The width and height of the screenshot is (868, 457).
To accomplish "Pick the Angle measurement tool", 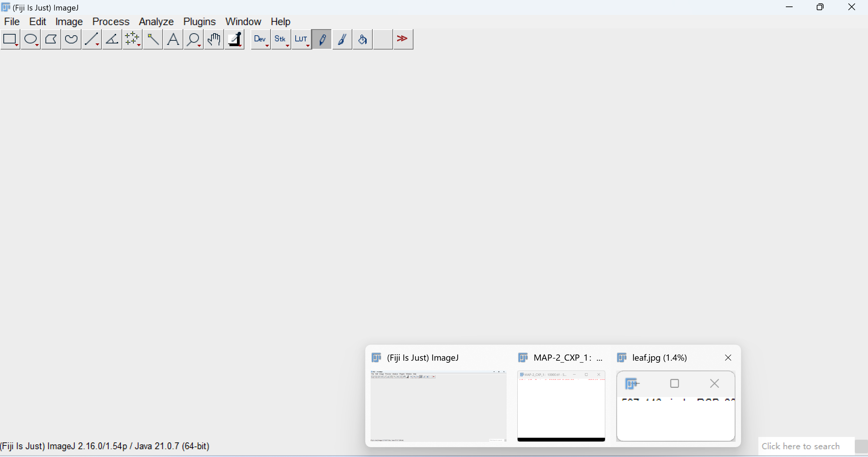I will pos(111,39).
